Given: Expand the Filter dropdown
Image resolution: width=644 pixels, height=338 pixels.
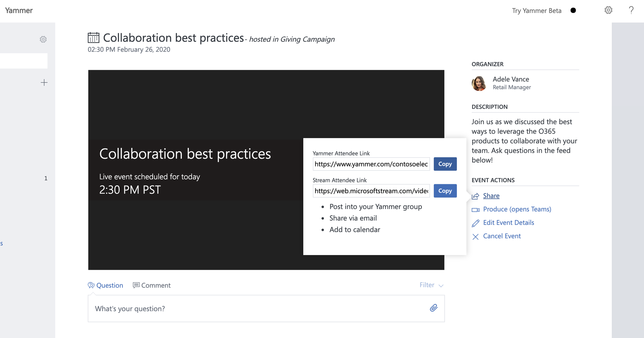Looking at the screenshot, I should pyautogui.click(x=431, y=285).
